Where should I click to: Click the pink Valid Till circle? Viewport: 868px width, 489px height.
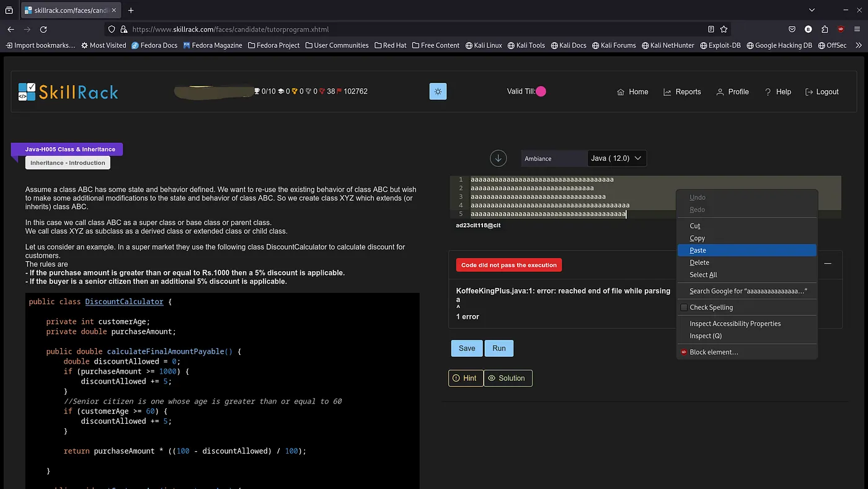click(541, 91)
